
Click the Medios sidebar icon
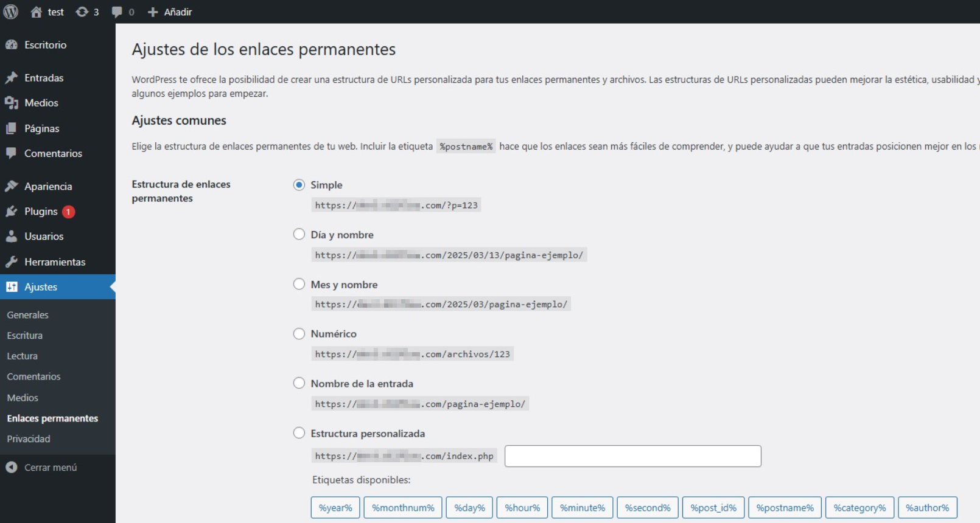point(12,103)
